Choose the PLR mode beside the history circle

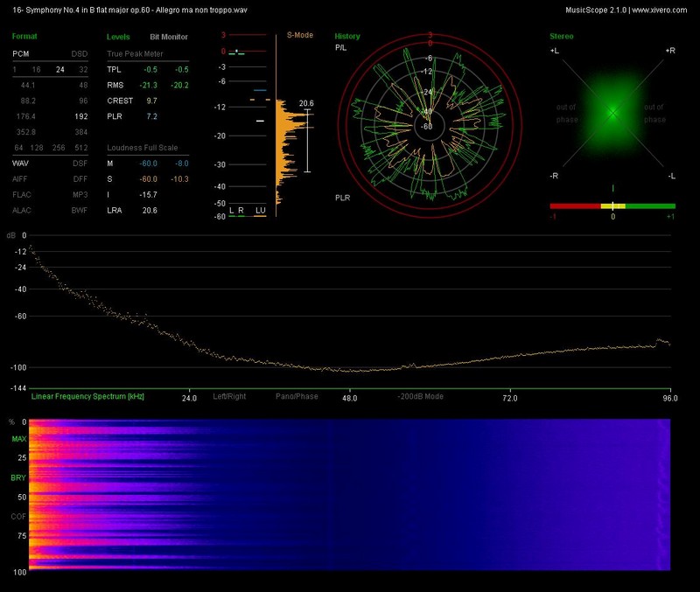343,198
